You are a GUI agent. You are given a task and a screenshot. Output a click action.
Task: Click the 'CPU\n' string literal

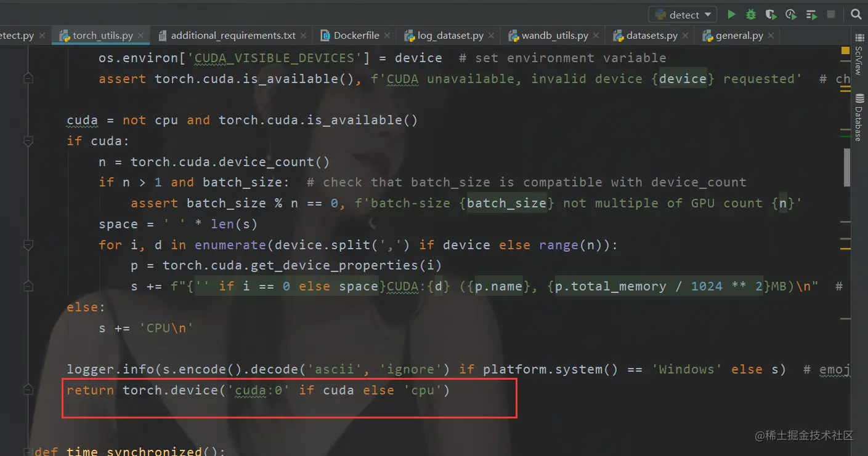(x=166, y=328)
